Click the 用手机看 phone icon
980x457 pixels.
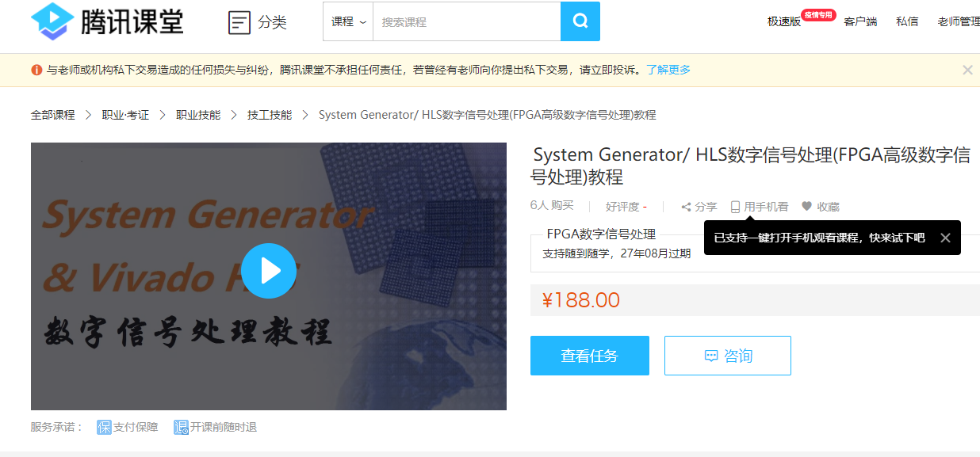(x=735, y=207)
